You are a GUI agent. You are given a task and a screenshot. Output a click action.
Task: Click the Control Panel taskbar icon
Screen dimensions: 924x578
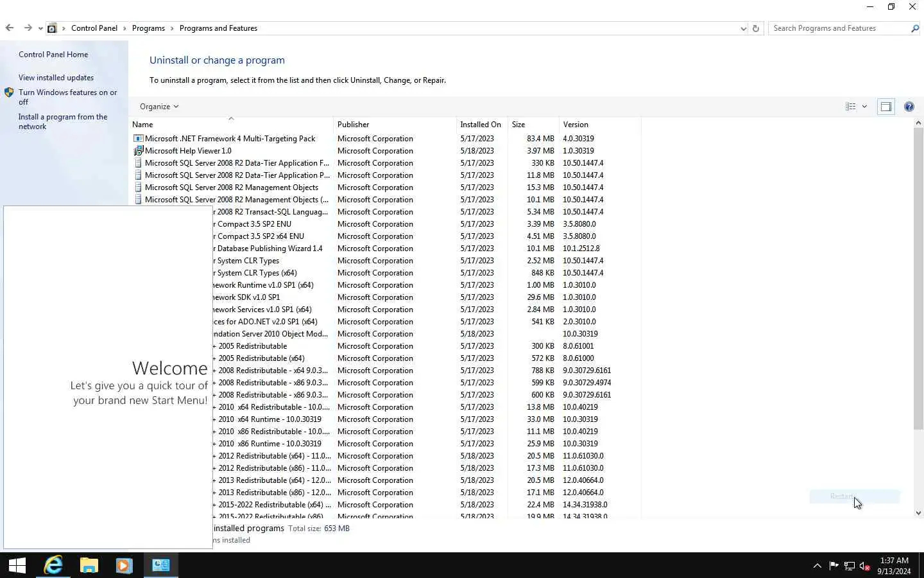160,565
